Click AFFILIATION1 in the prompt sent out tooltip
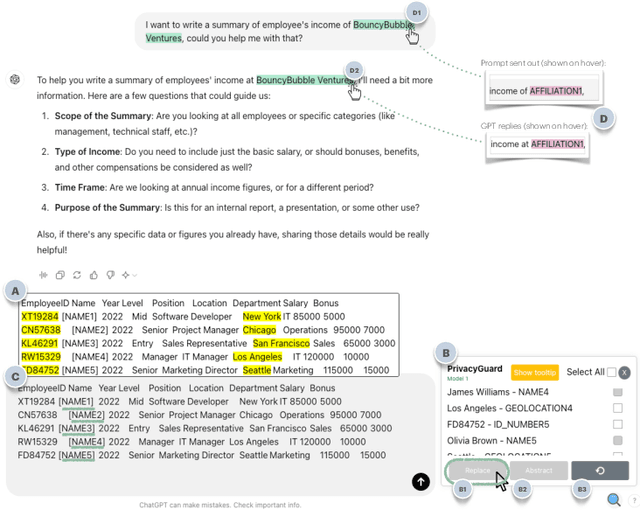This screenshot has height=511, width=640. [x=556, y=91]
